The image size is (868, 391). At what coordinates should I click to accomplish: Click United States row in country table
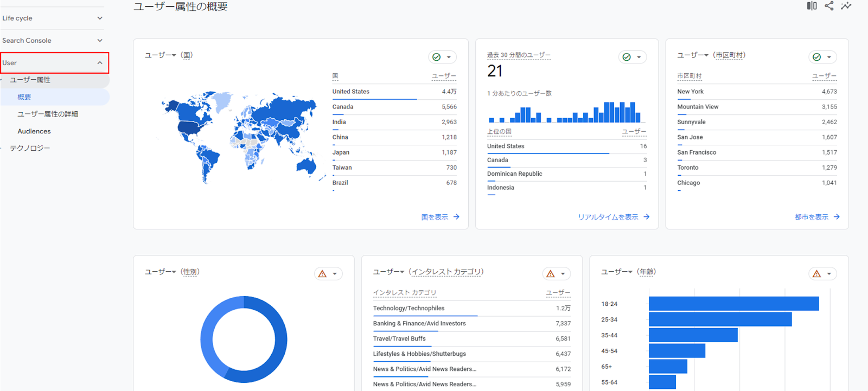pos(394,92)
